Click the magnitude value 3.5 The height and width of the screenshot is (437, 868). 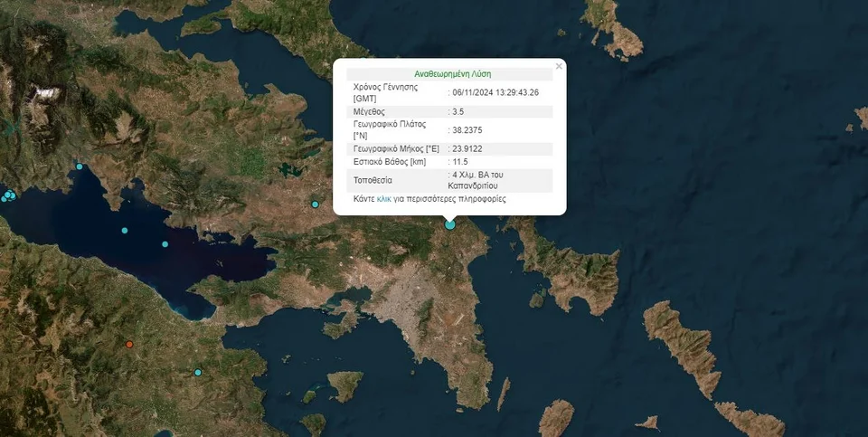pyautogui.click(x=459, y=111)
